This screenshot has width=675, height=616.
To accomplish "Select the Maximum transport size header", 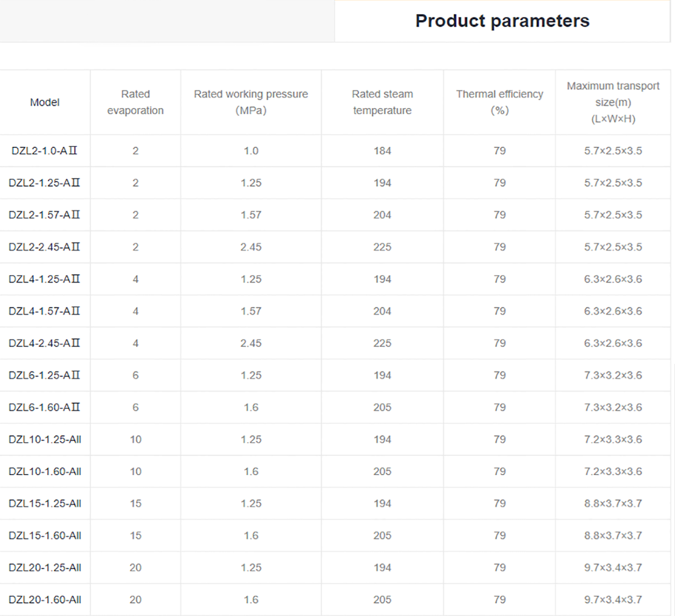I will point(613,102).
